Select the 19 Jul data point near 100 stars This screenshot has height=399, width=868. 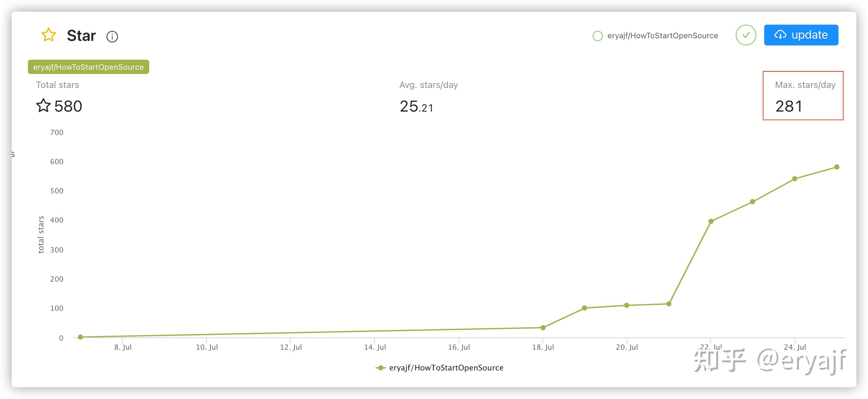pos(585,308)
